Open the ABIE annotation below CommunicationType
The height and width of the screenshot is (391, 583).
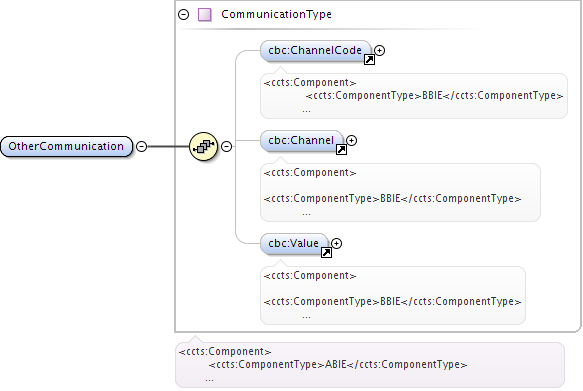click(x=370, y=365)
